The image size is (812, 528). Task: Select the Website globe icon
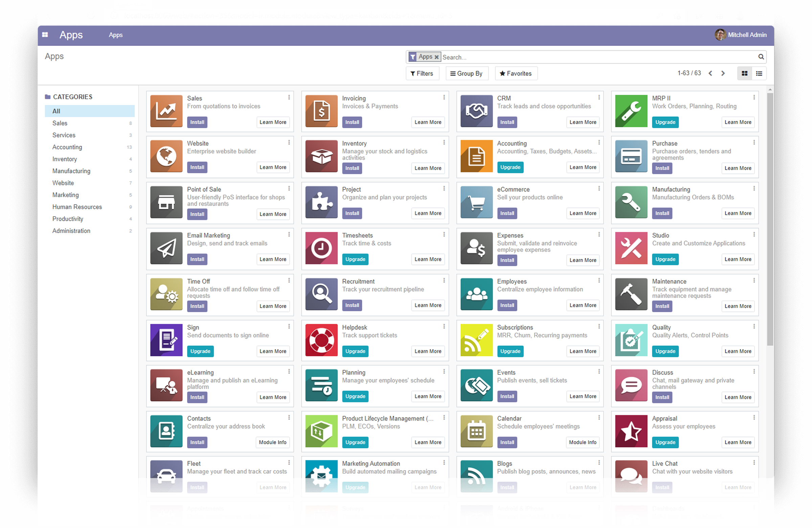166,157
